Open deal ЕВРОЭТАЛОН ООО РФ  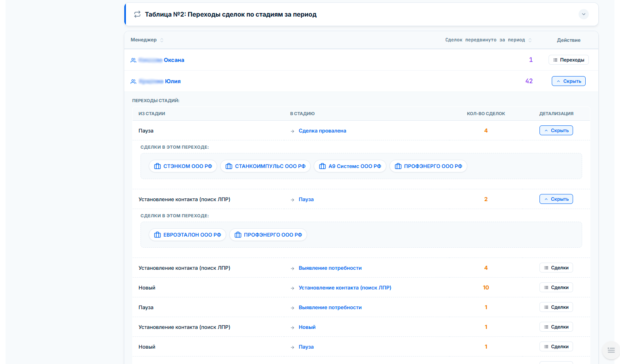tap(187, 235)
